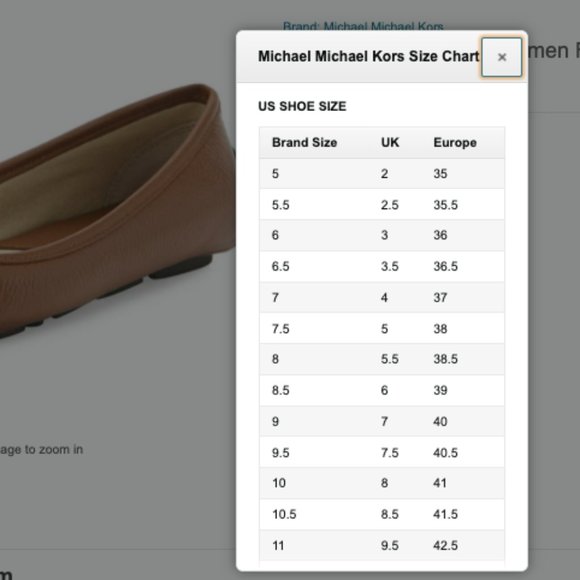Select brand size 5 cell
Viewport: 580px width, 580px height.
coord(275,173)
